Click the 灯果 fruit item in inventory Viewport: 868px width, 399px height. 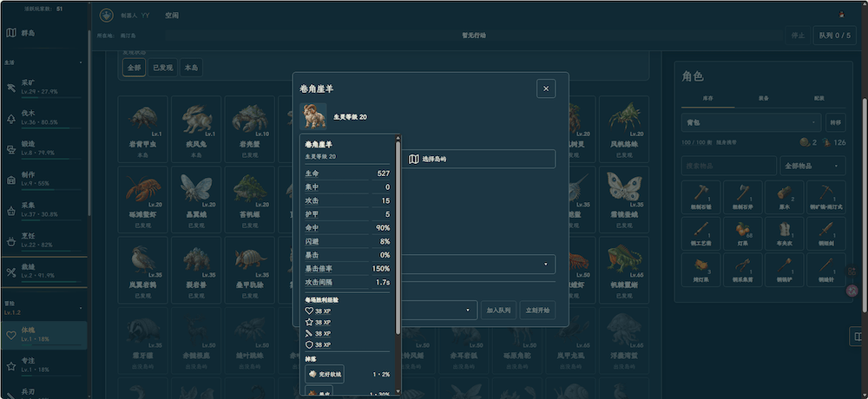(742, 233)
